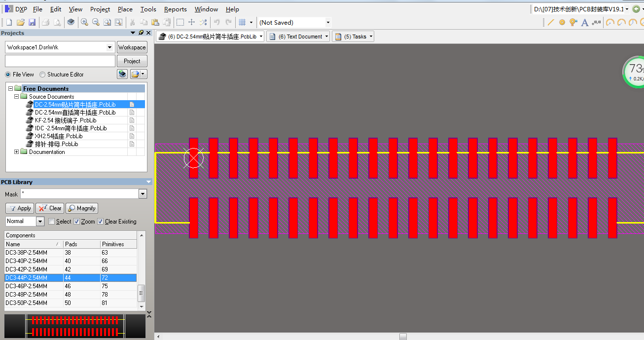Open the Workspace1.DsnWrk dropdown
This screenshot has height=340, width=644.
point(110,47)
